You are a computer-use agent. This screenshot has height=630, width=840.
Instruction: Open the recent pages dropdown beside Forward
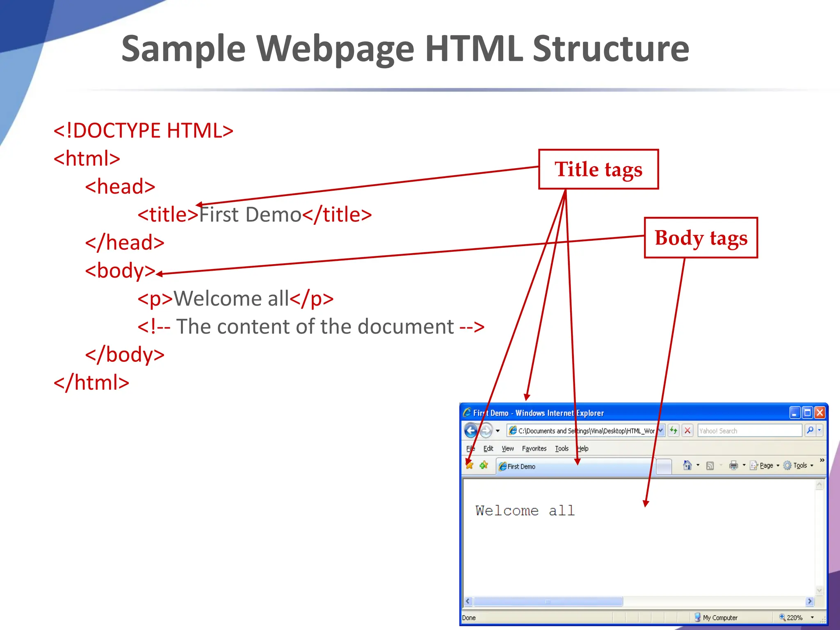tap(498, 431)
